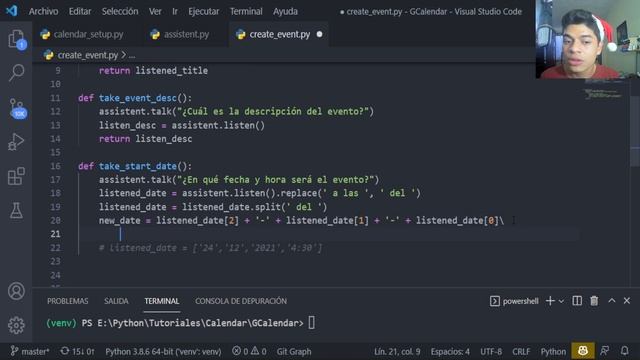
Task: Open the Testing flask icon
Action: coord(16,210)
